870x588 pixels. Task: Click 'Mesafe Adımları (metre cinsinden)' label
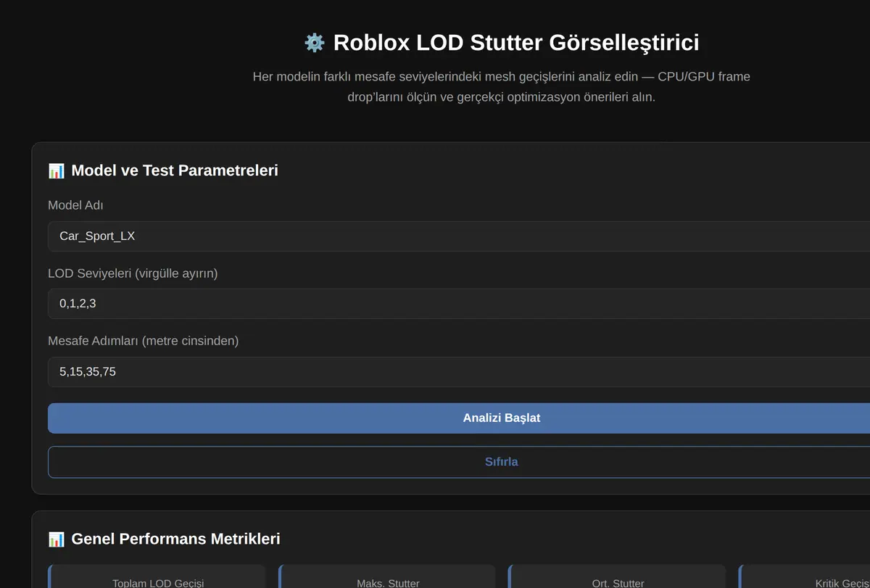click(143, 341)
